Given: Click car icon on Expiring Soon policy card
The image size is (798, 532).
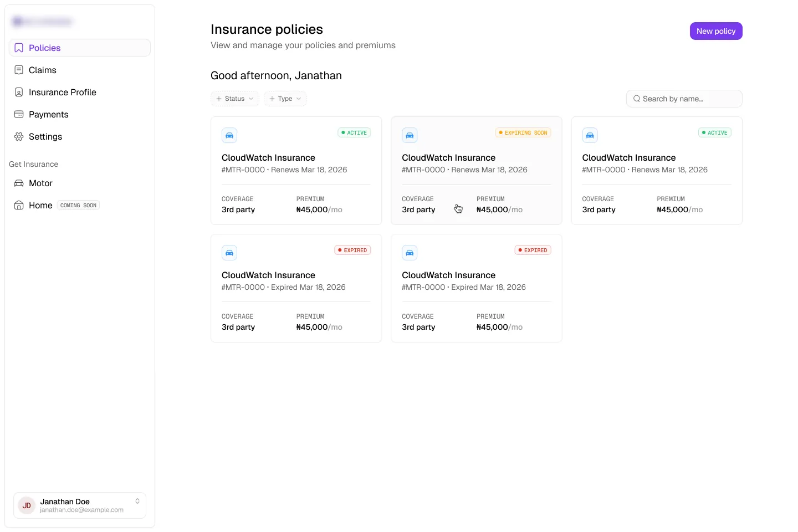Looking at the screenshot, I should click(410, 135).
